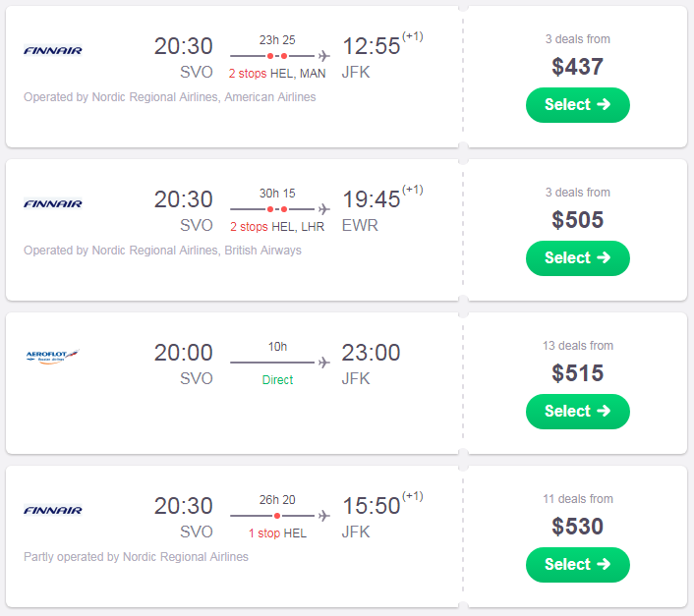Click the plane icon on the 23h 25 route
Viewport: 694px width, 616px height.
[324, 56]
